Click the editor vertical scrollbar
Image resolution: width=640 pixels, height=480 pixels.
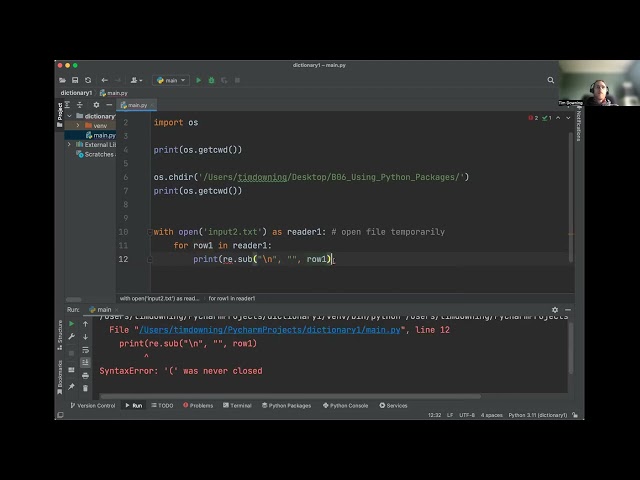pos(571,196)
